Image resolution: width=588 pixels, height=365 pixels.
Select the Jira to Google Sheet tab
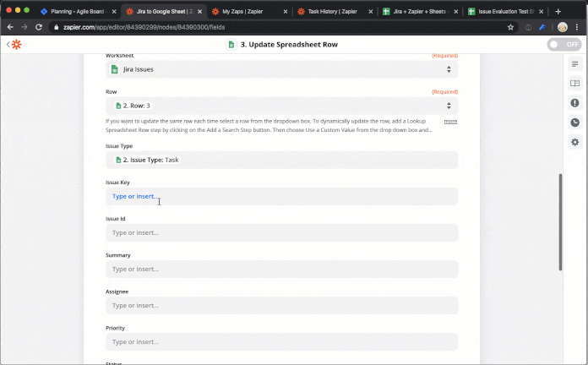click(x=164, y=12)
